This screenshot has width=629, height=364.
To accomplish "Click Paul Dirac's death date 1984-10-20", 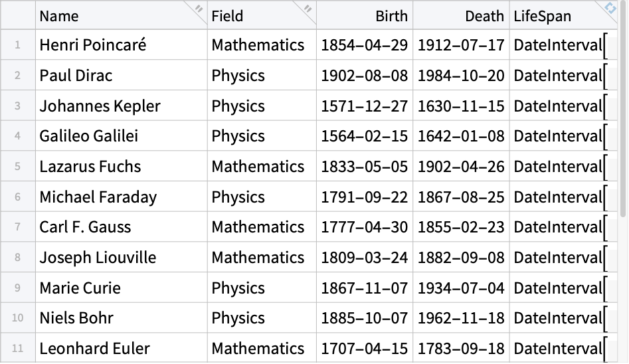I will [x=462, y=76].
